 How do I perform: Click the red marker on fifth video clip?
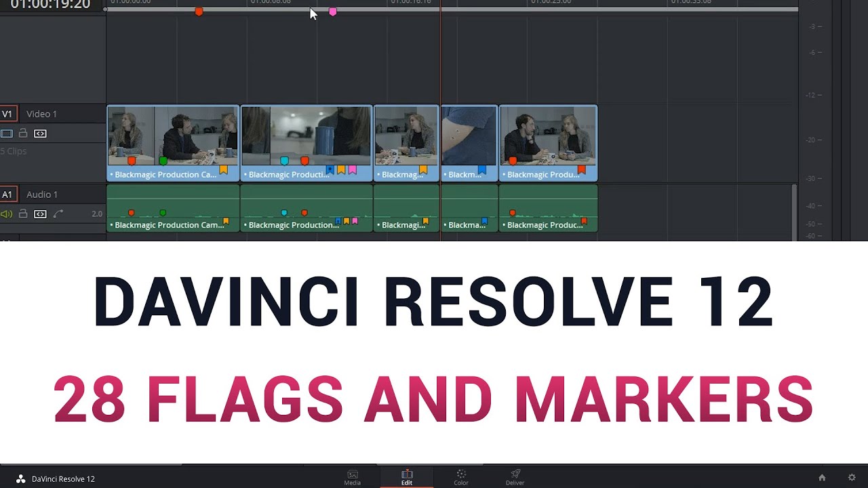(513, 161)
